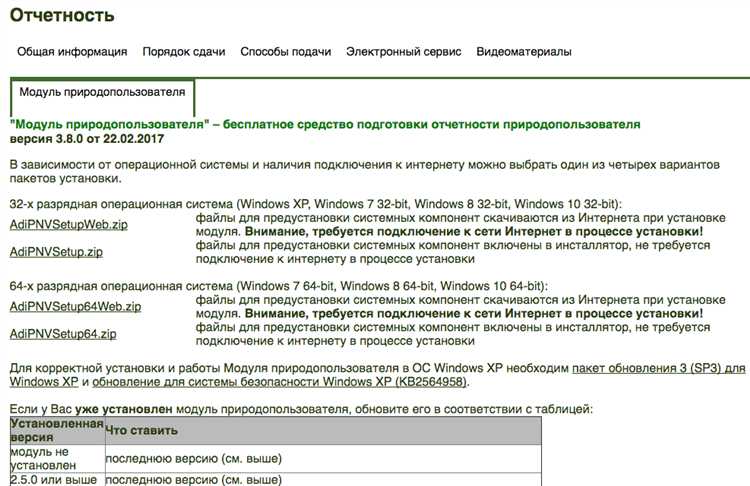Click the 64-х разрядная операционная система line
The height and width of the screenshot is (486, 750).
click(279, 286)
